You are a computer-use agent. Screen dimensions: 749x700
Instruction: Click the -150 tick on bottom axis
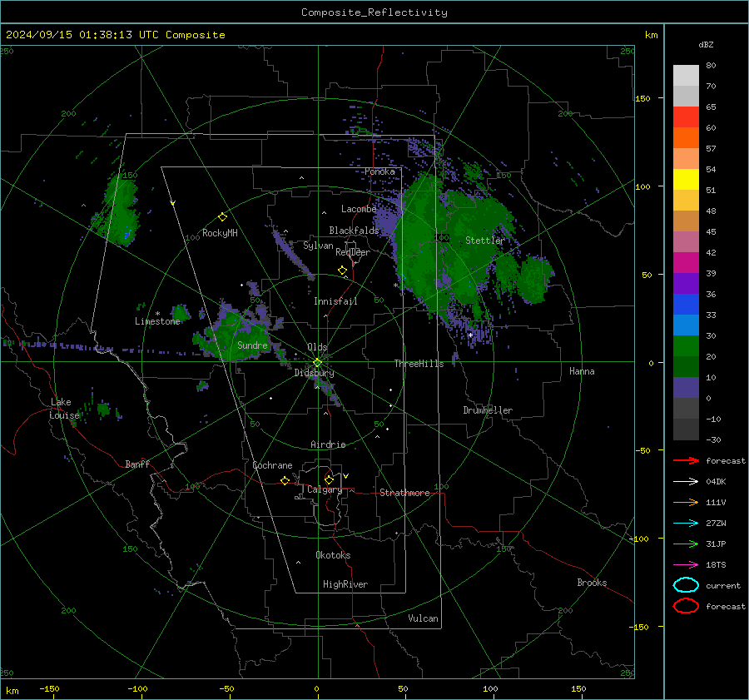(x=49, y=688)
